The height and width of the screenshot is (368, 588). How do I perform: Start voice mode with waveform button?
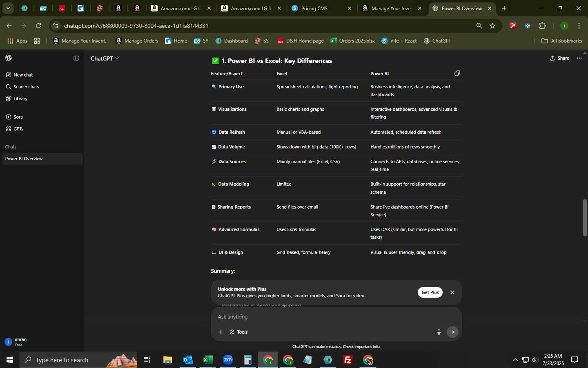452,332
